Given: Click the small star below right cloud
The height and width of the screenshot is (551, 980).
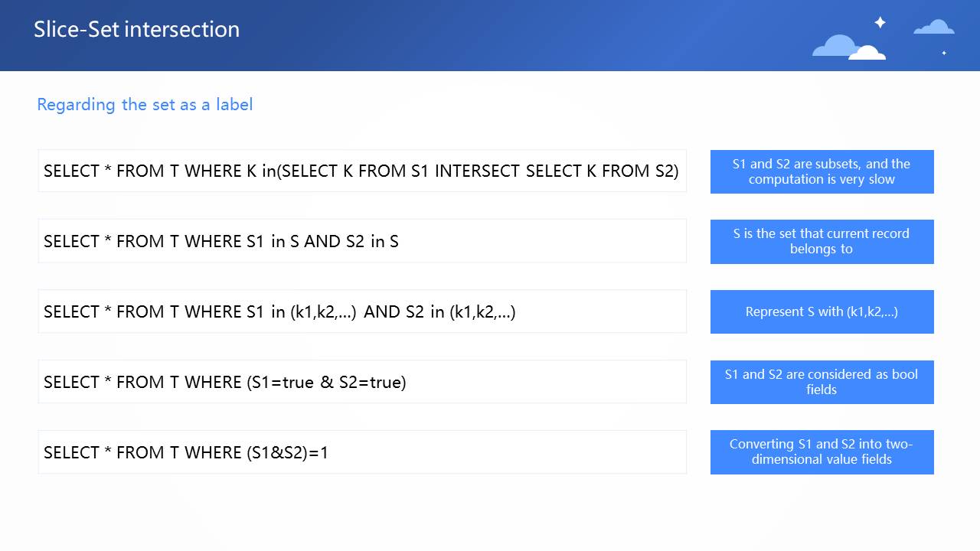Looking at the screenshot, I should tap(944, 53).
